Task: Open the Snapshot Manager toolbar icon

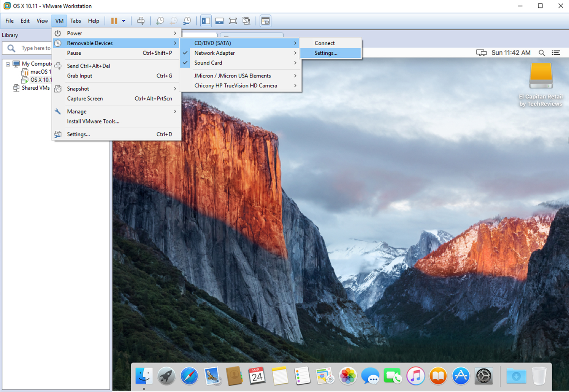Action: (x=187, y=21)
